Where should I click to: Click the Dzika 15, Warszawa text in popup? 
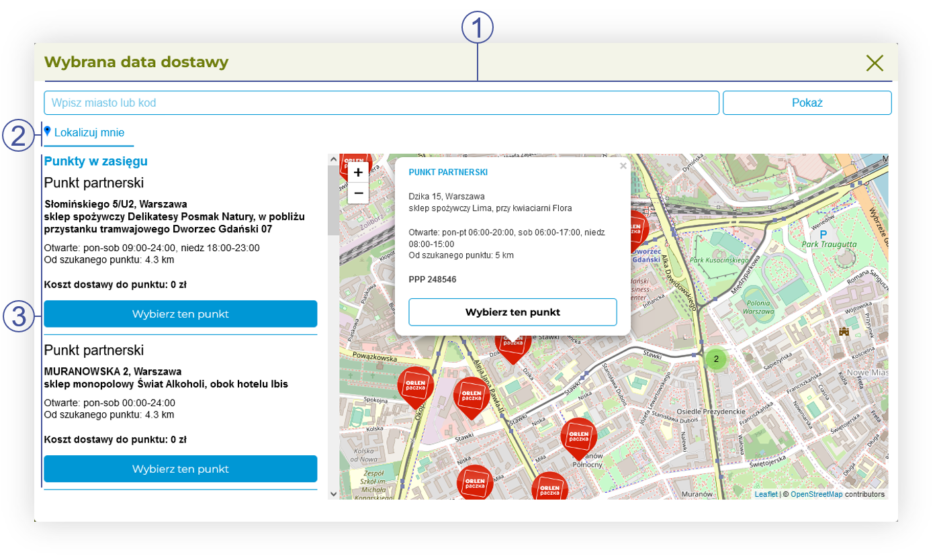coord(447,197)
